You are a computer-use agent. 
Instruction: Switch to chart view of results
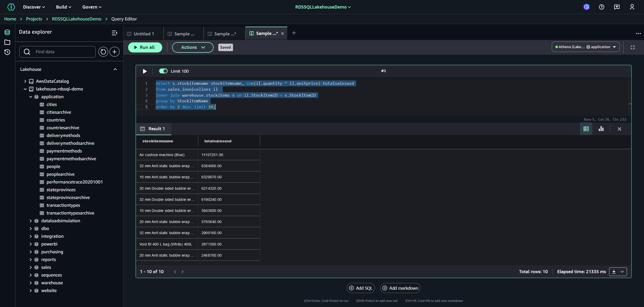coord(601,129)
